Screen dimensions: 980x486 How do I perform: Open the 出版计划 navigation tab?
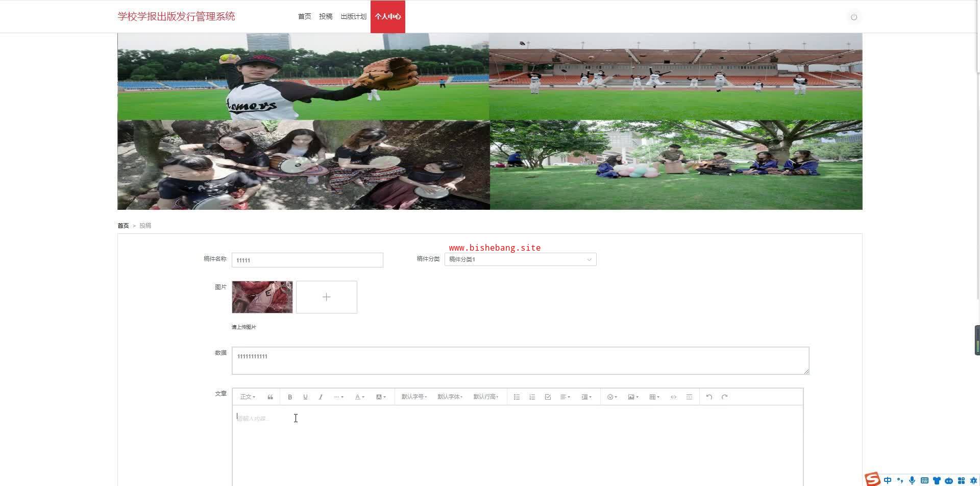(353, 17)
